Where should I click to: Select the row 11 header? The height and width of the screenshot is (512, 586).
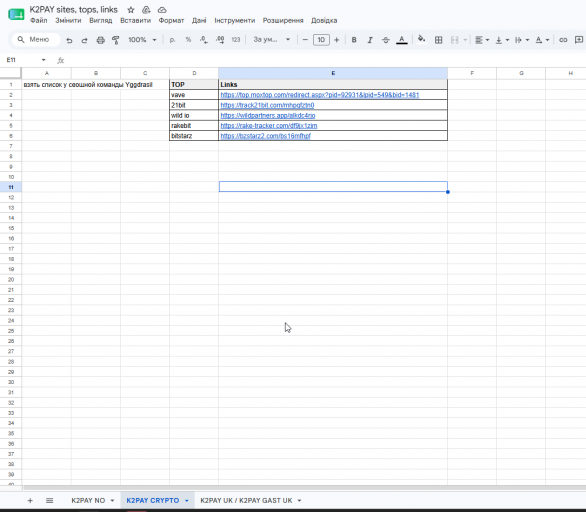click(x=11, y=187)
